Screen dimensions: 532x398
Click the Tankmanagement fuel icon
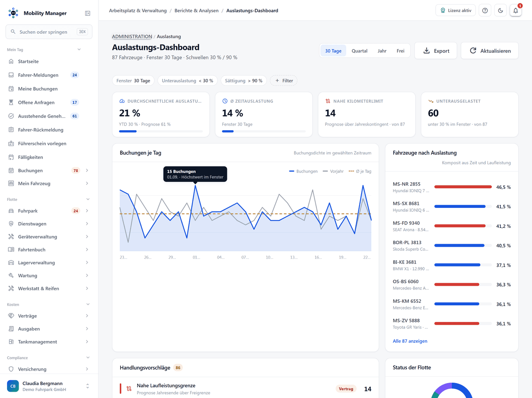click(x=11, y=342)
